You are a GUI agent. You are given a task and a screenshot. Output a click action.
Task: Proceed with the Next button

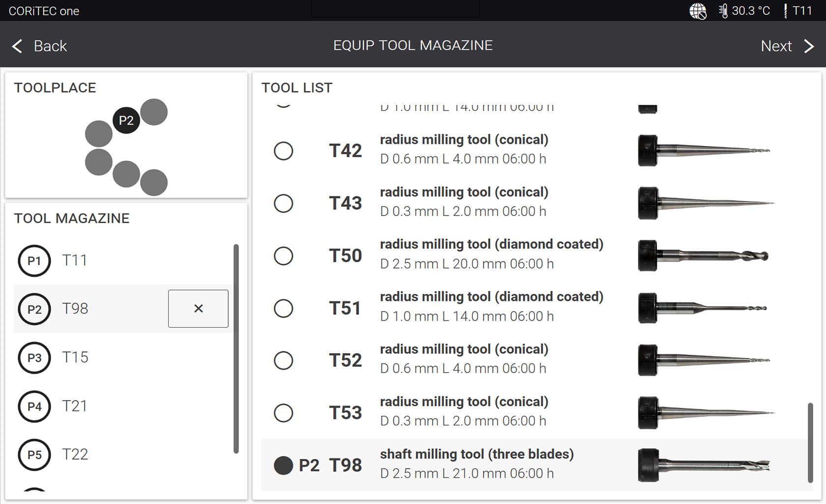[787, 46]
